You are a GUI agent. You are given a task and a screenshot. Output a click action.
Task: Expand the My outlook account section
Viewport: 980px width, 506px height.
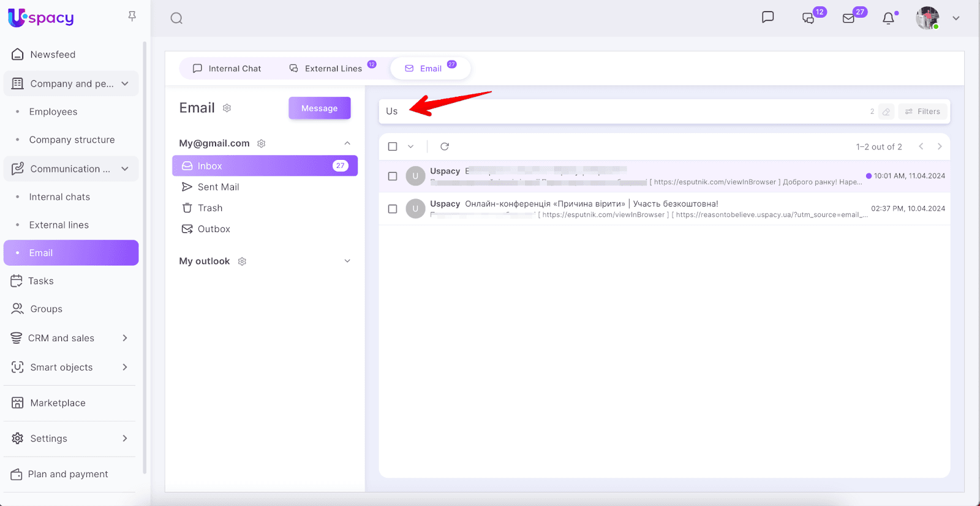(347, 261)
